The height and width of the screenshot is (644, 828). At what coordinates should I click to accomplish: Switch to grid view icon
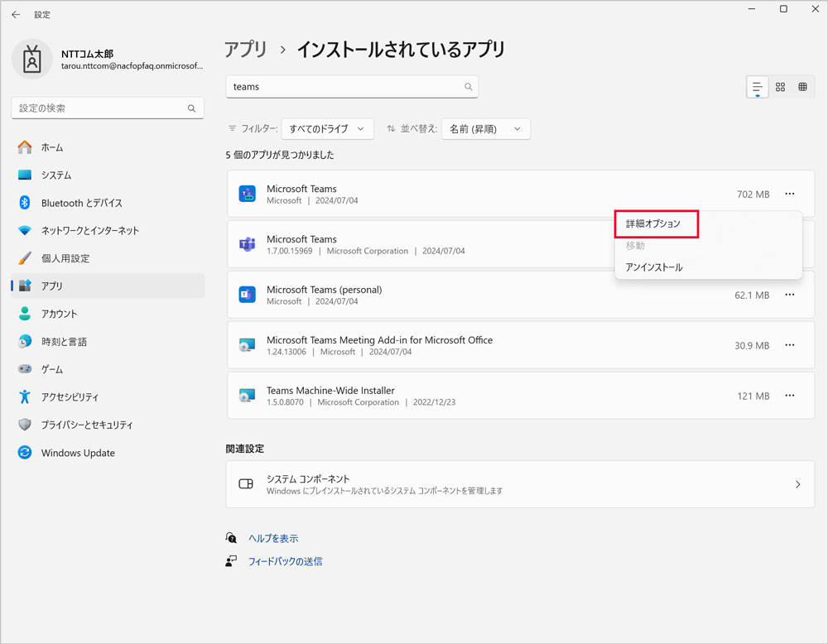(781, 87)
